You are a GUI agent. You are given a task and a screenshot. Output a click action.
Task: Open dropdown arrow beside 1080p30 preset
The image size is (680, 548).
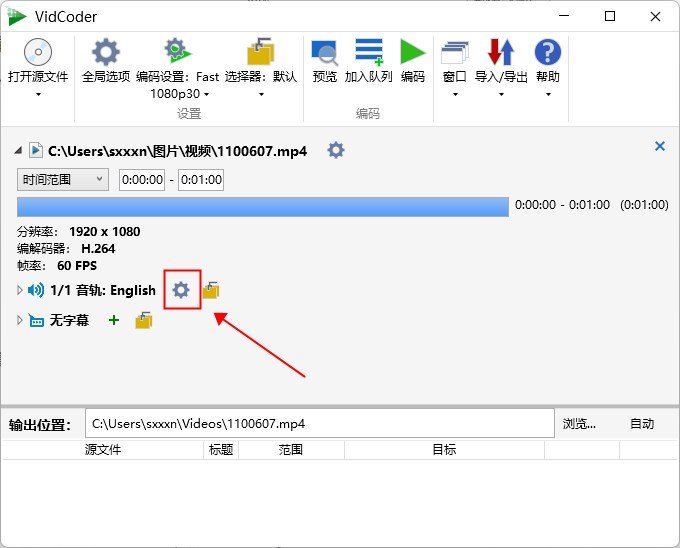tap(206, 94)
